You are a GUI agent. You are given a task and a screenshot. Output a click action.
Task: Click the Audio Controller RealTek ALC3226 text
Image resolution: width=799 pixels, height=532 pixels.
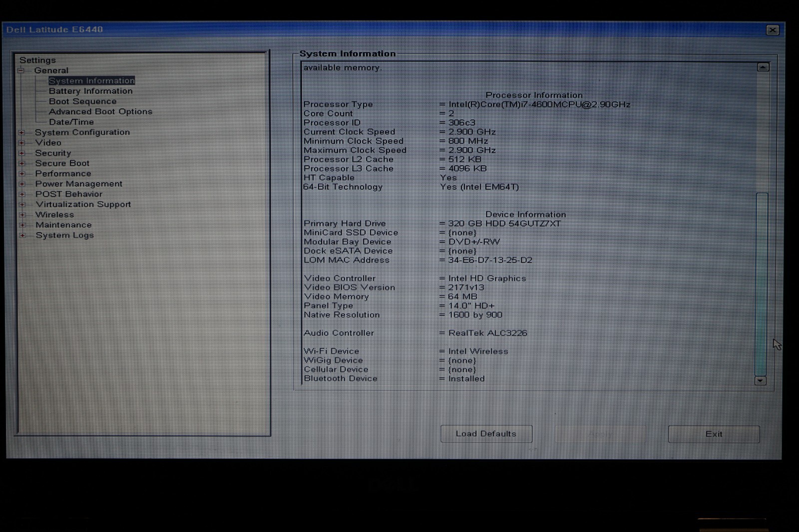[488, 333]
